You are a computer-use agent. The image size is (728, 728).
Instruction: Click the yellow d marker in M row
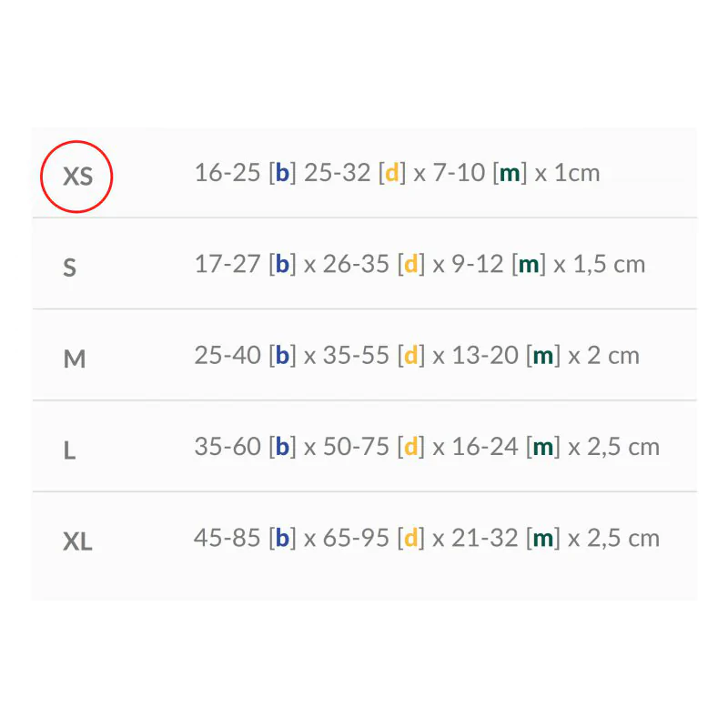click(411, 355)
